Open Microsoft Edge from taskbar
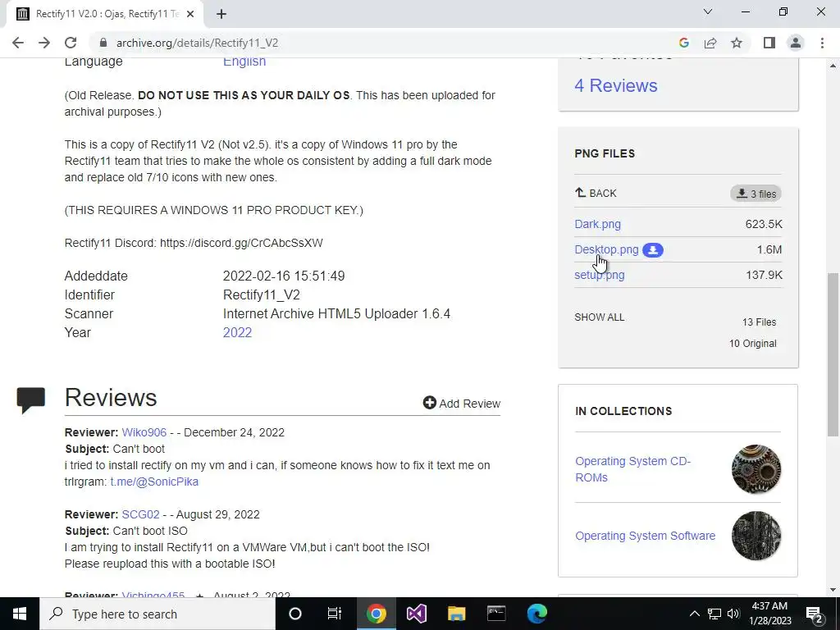The height and width of the screenshot is (630, 840). coord(536,614)
